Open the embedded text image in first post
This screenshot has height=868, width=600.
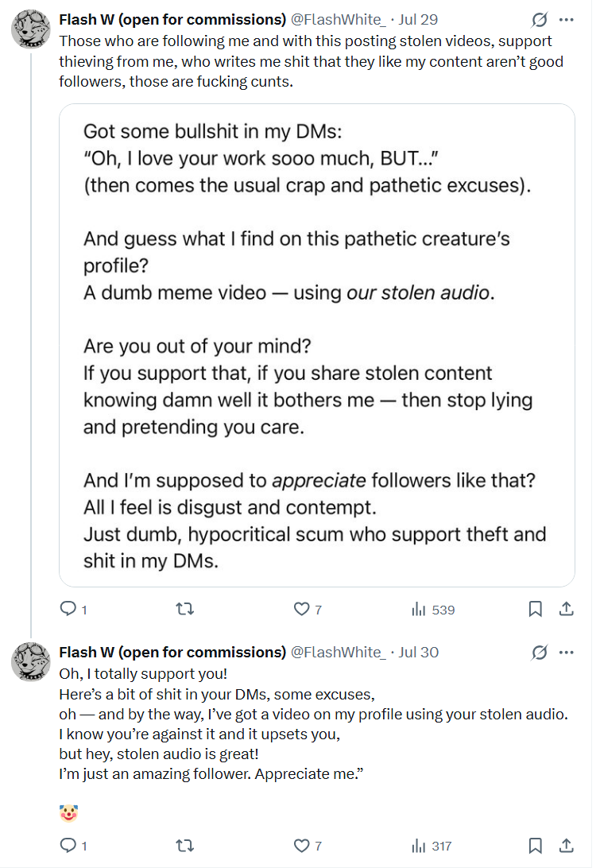click(316, 345)
